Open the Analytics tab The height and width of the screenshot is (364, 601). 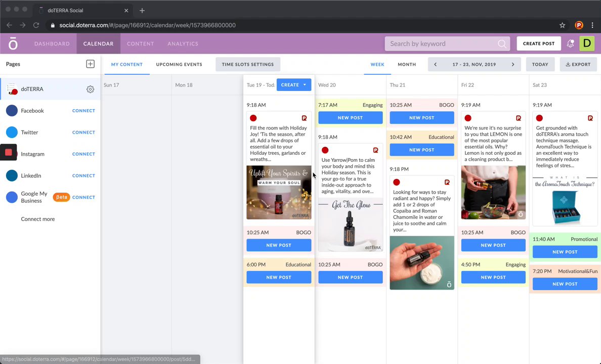(183, 43)
